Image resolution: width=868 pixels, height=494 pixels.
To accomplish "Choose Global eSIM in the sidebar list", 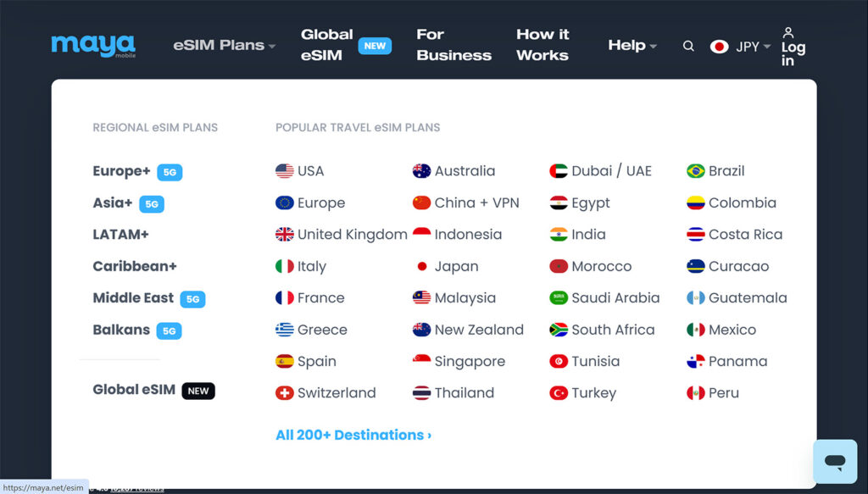I will click(134, 390).
